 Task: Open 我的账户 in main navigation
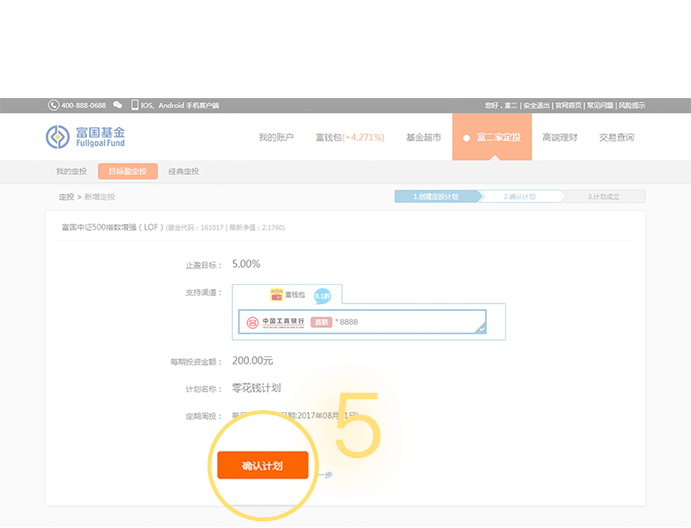(x=276, y=137)
